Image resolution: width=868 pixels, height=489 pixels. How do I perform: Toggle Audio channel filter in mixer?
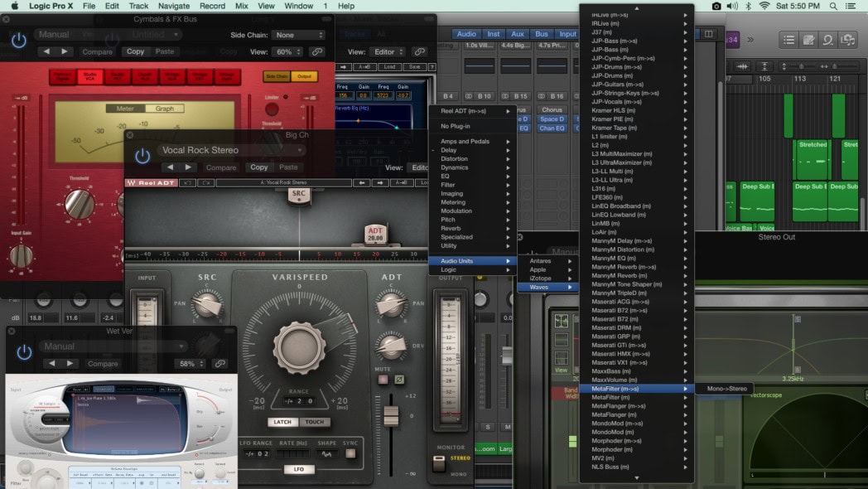pos(466,34)
